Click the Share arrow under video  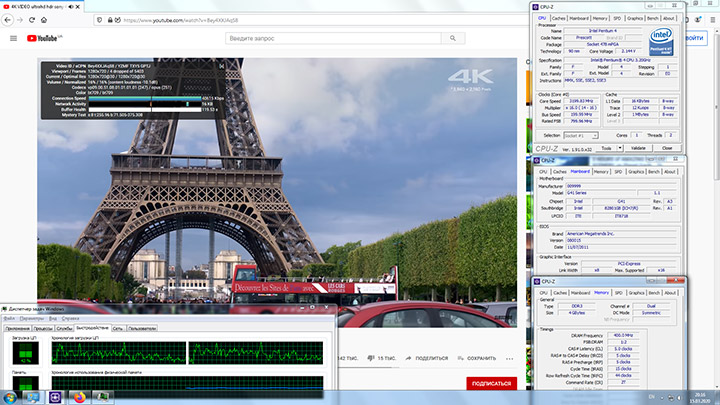coord(408,358)
